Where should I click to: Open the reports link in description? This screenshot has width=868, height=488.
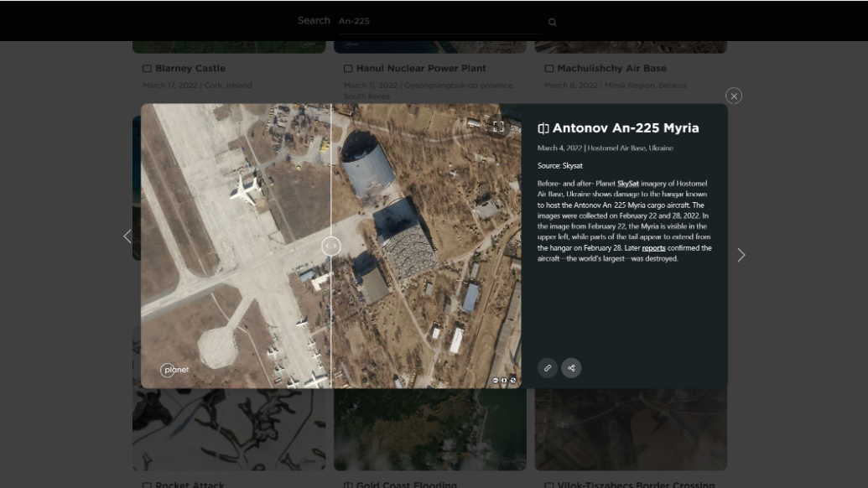click(x=653, y=248)
